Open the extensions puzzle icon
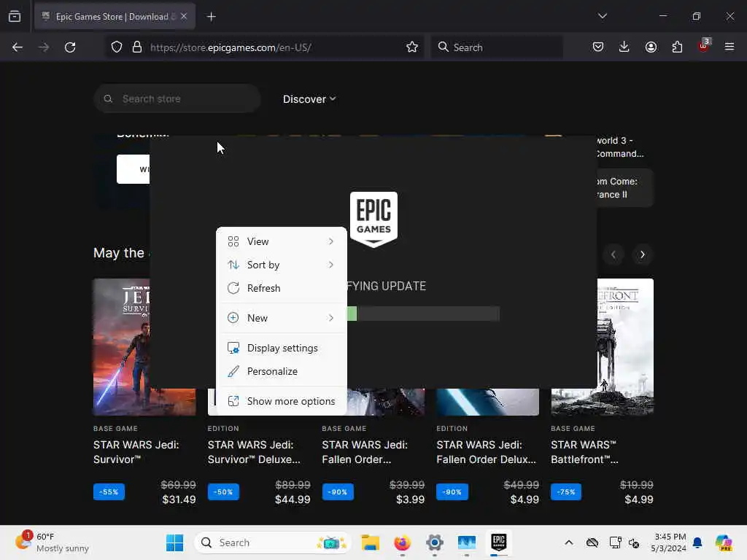The height and width of the screenshot is (560, 747). 677,47
